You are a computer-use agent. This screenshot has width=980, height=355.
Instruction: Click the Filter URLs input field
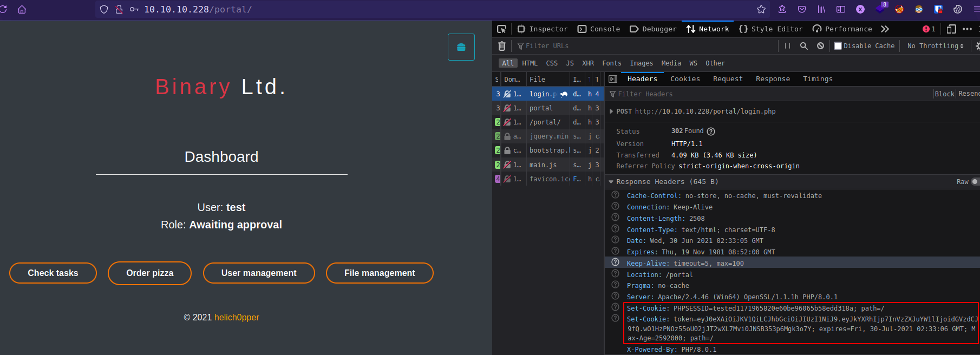point(644,46)
